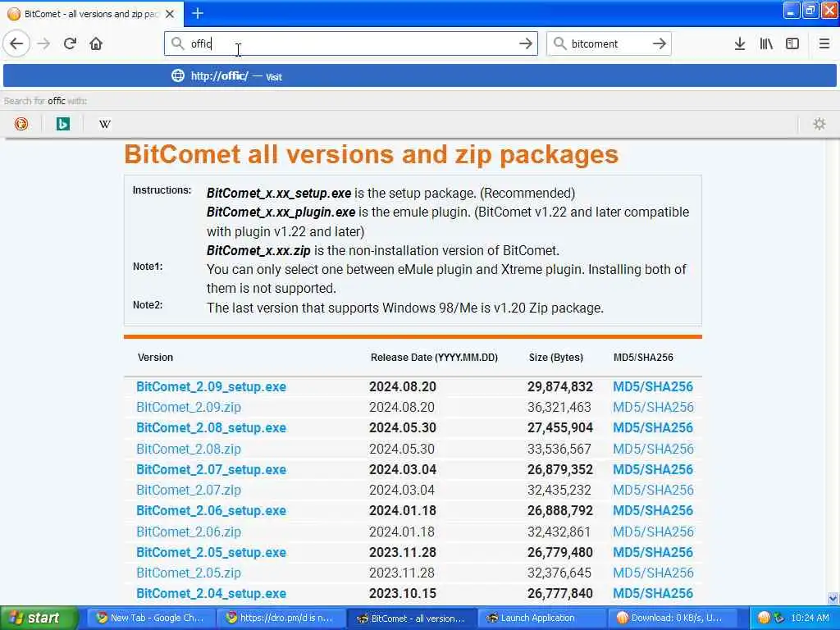Image resolution: width=840 pixels, height=630 pixels.
Task: Download BitComet_2.06.zip
Action: 189,532
